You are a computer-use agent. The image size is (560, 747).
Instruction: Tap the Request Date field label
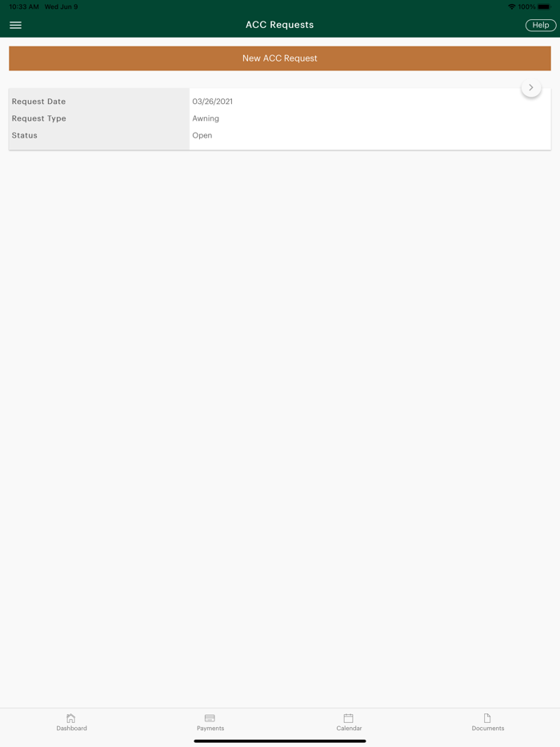point(38,102)
